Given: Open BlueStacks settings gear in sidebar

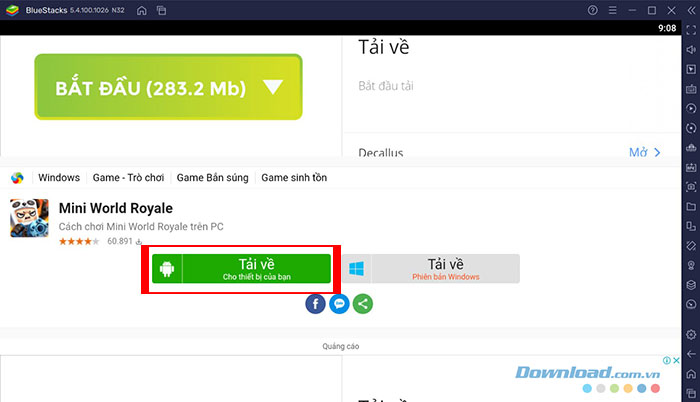Looking at the screenshot, I should tap(691, 335).
